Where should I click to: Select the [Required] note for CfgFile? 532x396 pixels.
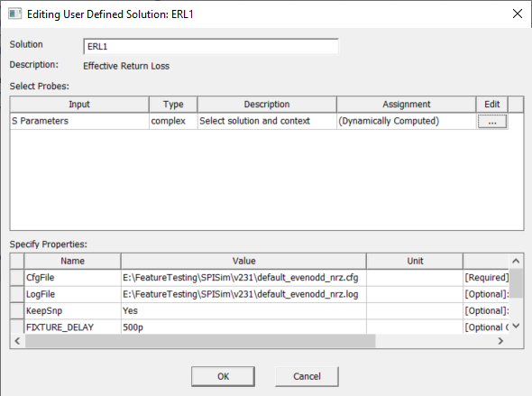click(486, 278)
